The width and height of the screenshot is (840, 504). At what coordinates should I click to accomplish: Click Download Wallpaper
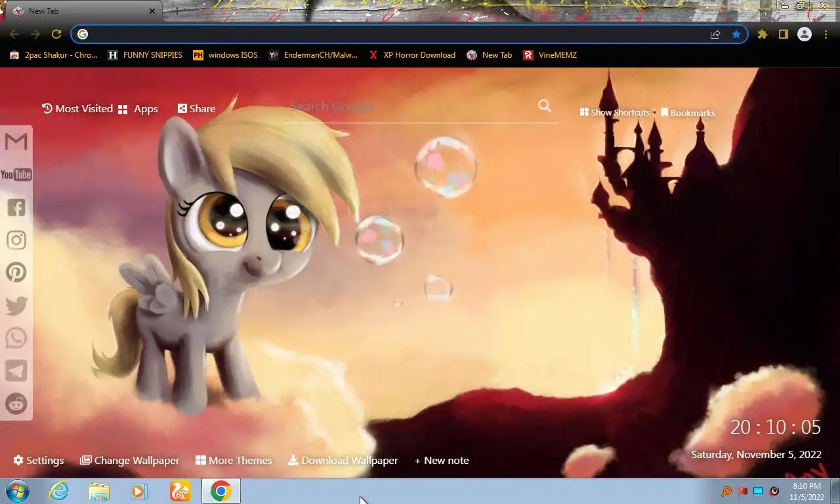tap(343, 460)
